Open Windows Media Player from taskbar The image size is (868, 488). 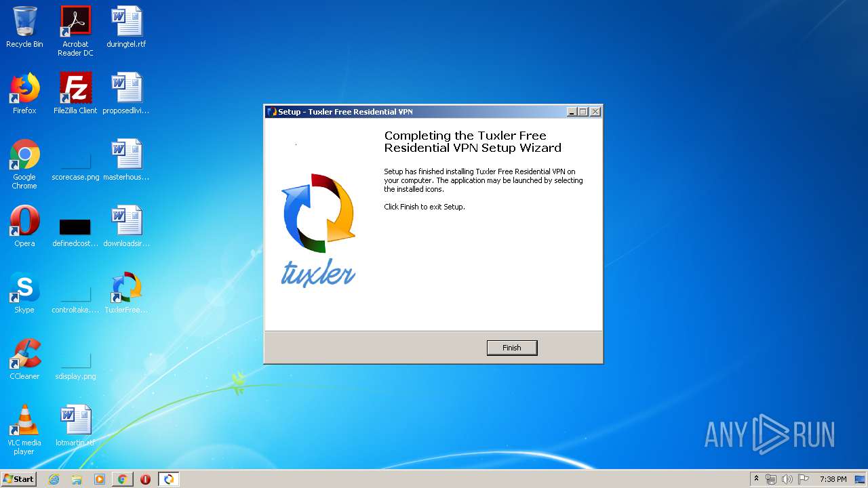click(x=100, y=479)
